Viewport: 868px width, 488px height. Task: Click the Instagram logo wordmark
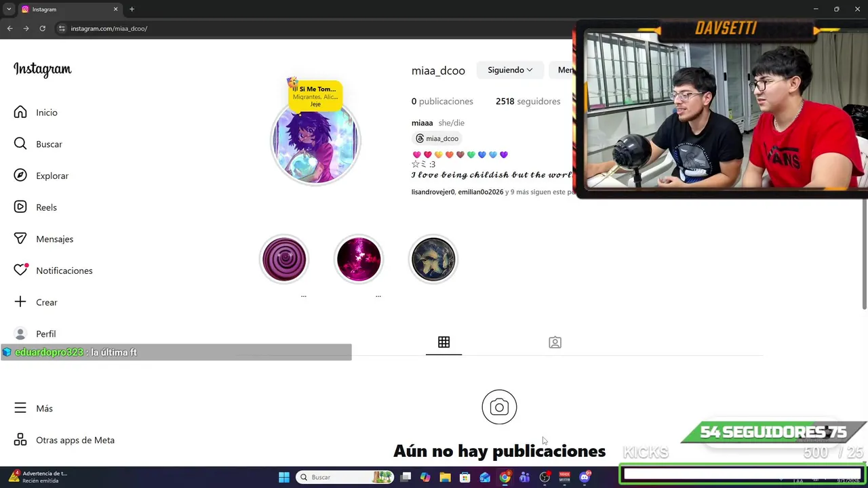click(x=42, y=69)
